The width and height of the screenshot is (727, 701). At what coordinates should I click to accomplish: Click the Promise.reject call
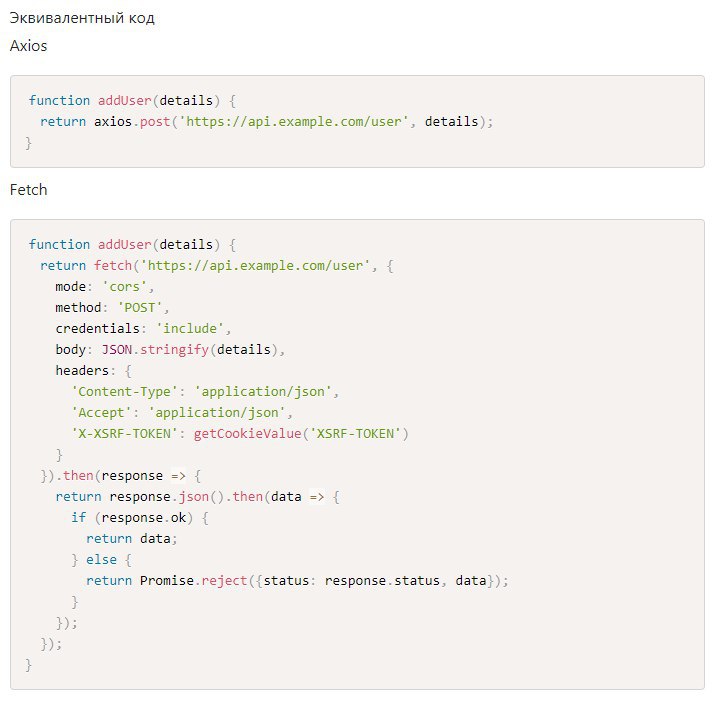[193, 580]
